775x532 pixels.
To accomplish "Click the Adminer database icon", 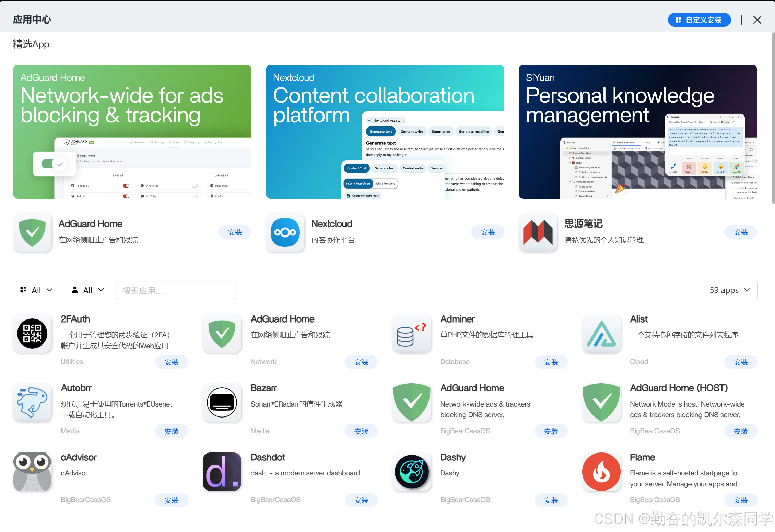I will pyautogui.click(x=412, y=334).
